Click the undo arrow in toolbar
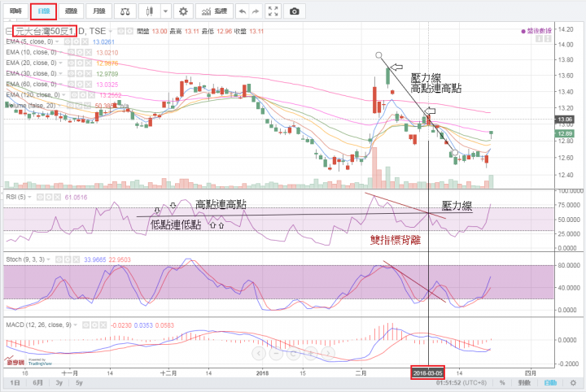 (241, 12)
